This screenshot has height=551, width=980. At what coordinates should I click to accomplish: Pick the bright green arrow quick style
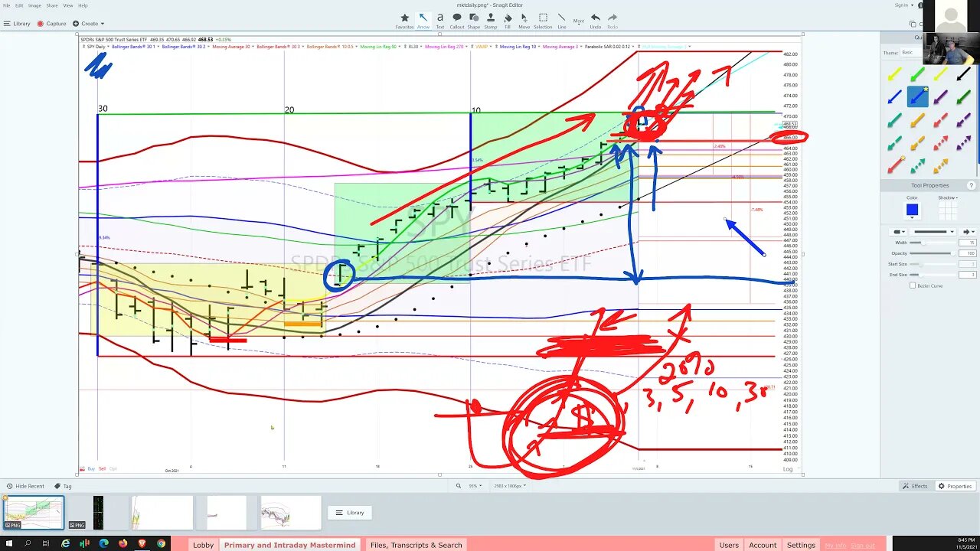917,74
